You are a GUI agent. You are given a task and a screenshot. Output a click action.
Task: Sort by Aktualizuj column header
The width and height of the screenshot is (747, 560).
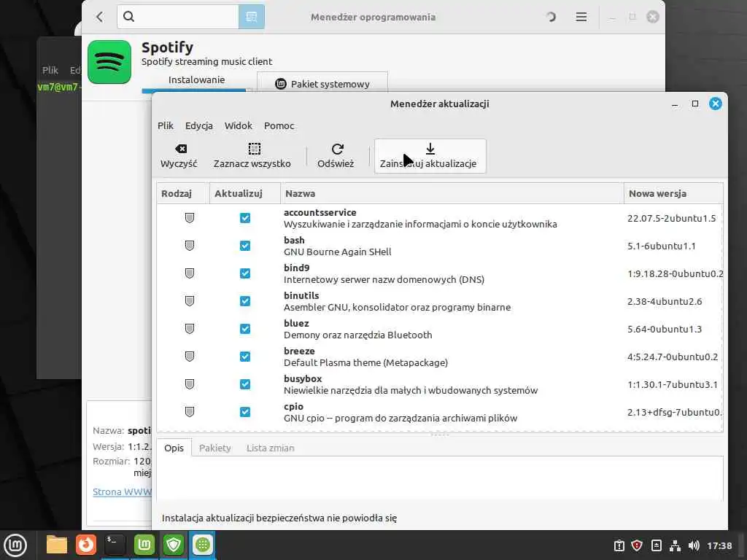pos(245,193)
